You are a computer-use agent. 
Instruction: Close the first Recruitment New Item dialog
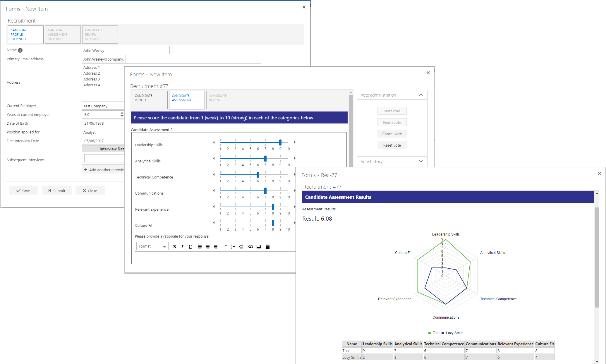[304, 7]
